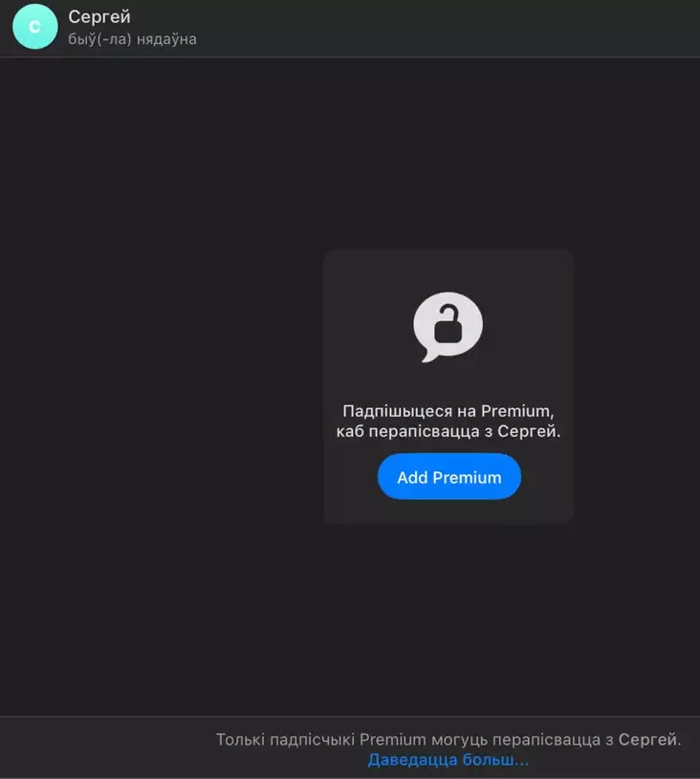Click the word Premium on the blue button
Viewport: 700px width, 779px height.
tap(467, 477)
